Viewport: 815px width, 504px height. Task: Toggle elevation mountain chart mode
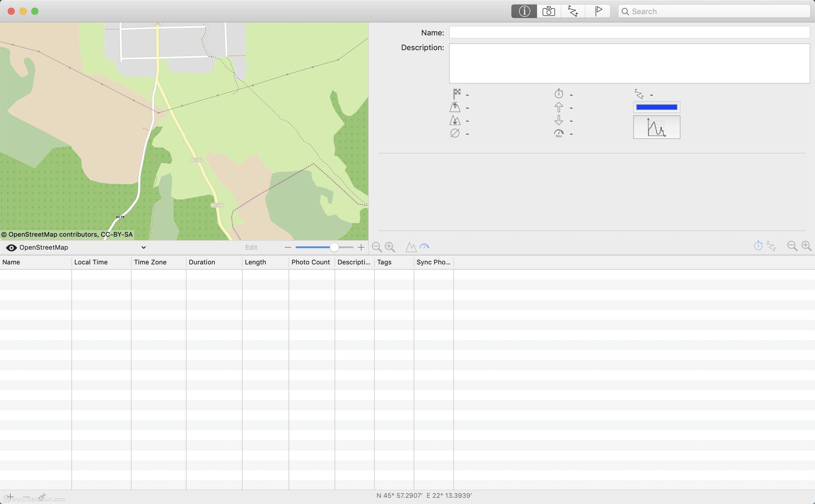point(411,247)
